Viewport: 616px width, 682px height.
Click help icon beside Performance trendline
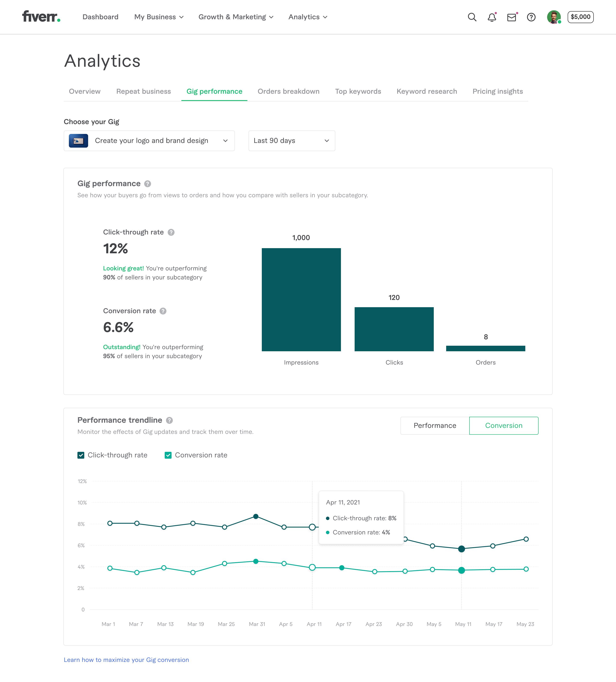(169, 421)
